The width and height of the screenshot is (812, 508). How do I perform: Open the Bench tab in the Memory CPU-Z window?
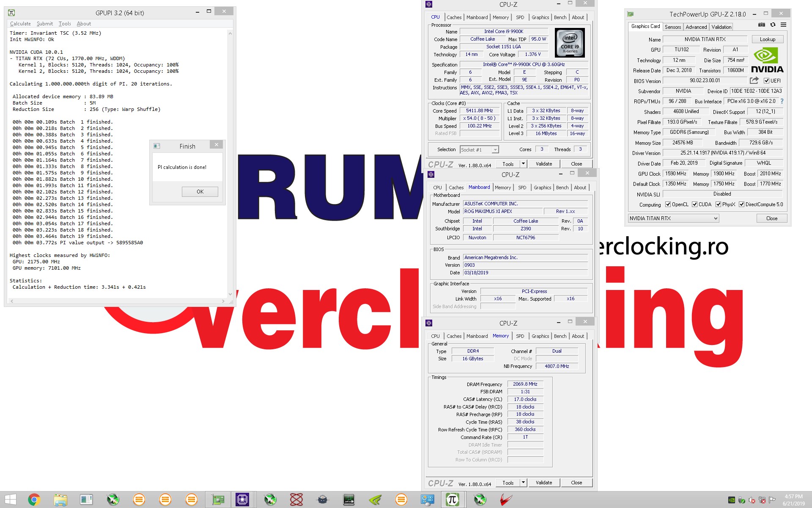click(560, 336)
